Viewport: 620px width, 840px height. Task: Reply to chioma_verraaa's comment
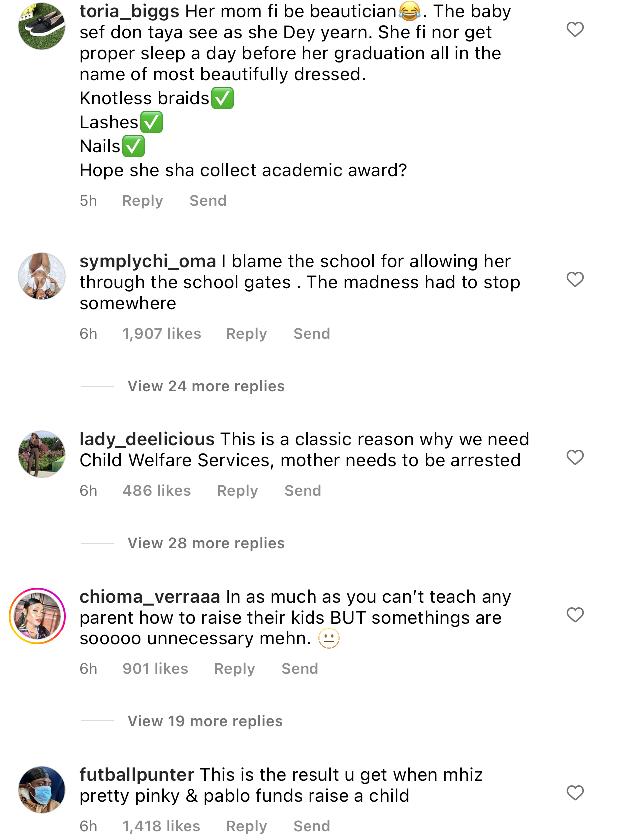click(234, 669)
